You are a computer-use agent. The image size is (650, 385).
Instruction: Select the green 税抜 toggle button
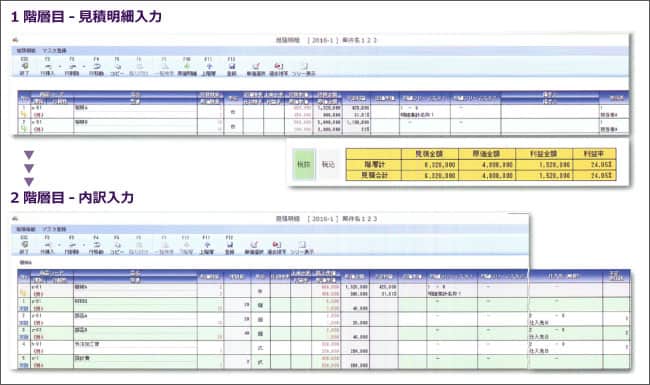[x=304, y=165]
